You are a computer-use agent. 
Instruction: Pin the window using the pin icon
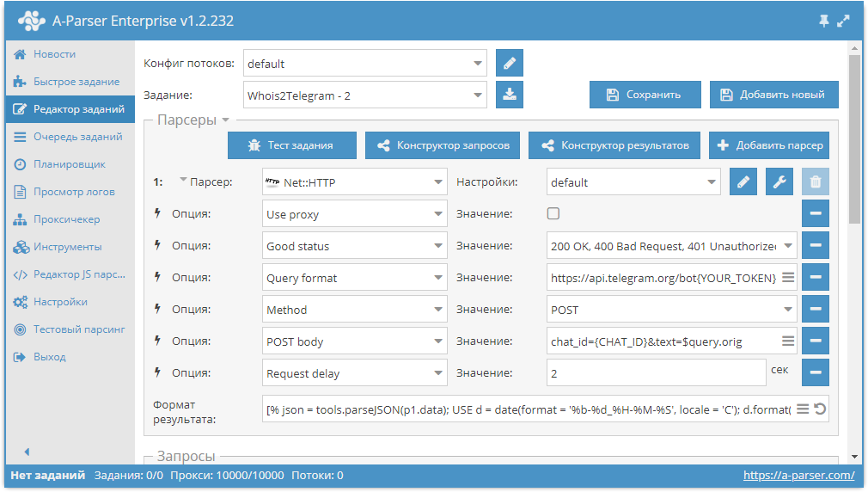[823, 21]
